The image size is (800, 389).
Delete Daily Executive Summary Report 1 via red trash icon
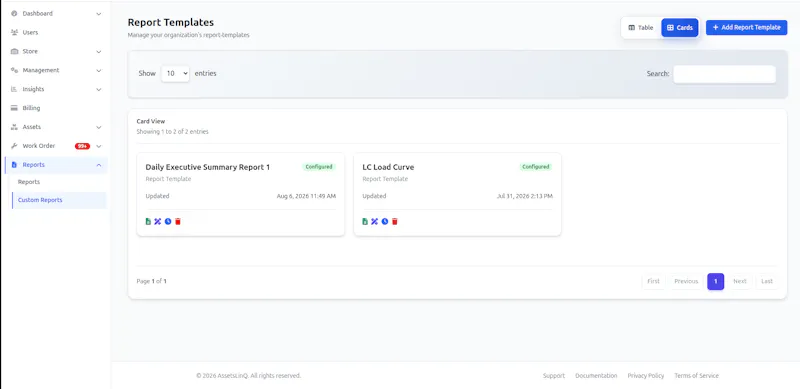click(178, 222)
